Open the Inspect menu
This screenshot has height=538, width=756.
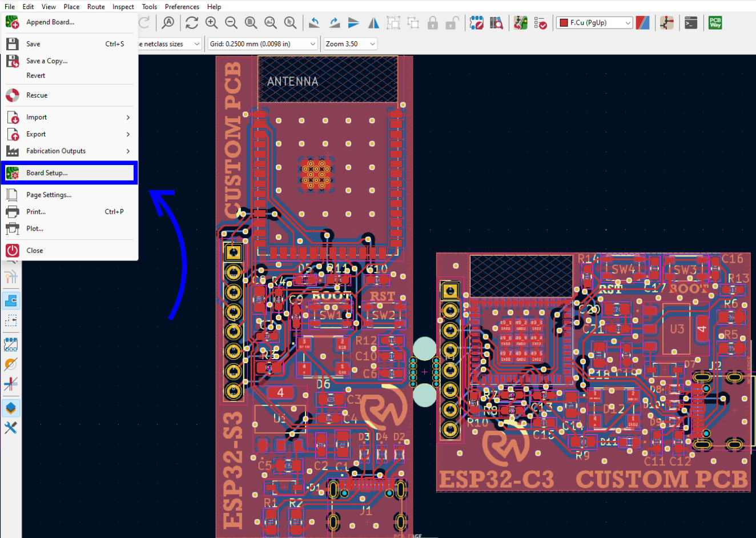pos(123,7)
